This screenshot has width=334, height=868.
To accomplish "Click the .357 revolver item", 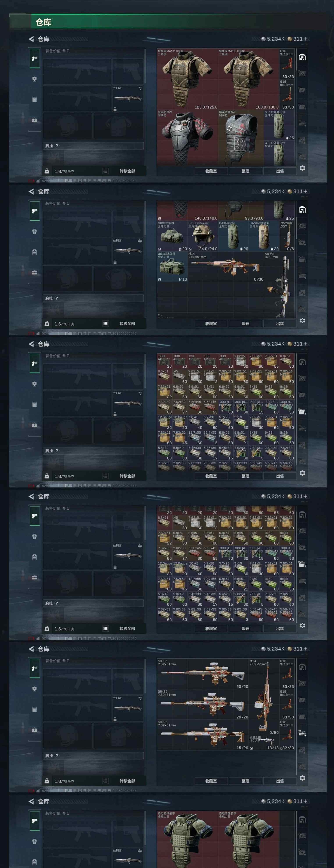I will 287,236.
